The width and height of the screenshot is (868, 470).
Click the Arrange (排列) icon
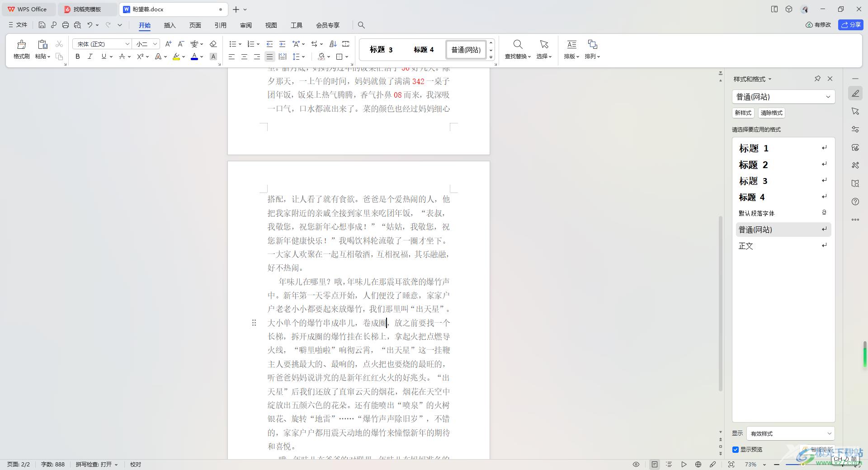(592, 44)
